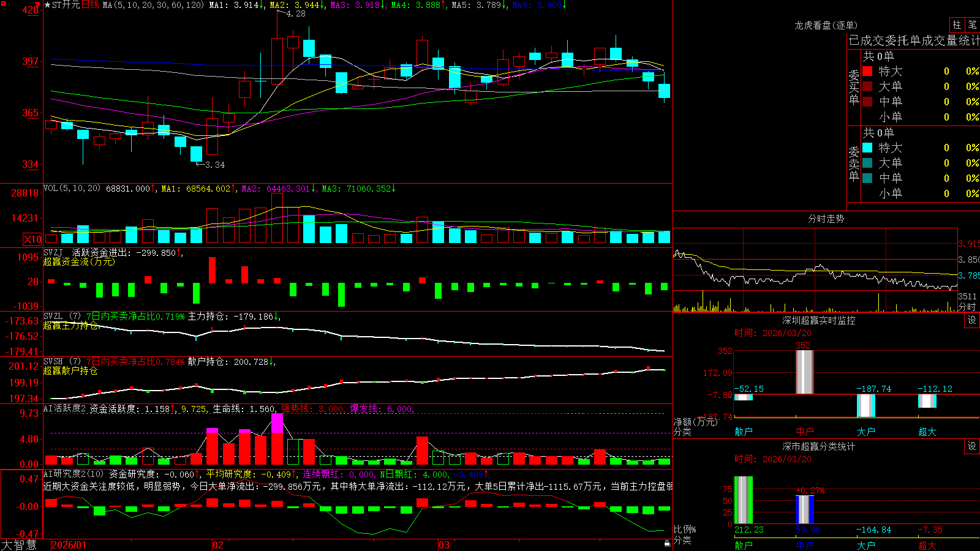This screenshot has height=551, width=980.
Task: Click the teal 中单 sell-order swatch
Action: tap(867, 178)
